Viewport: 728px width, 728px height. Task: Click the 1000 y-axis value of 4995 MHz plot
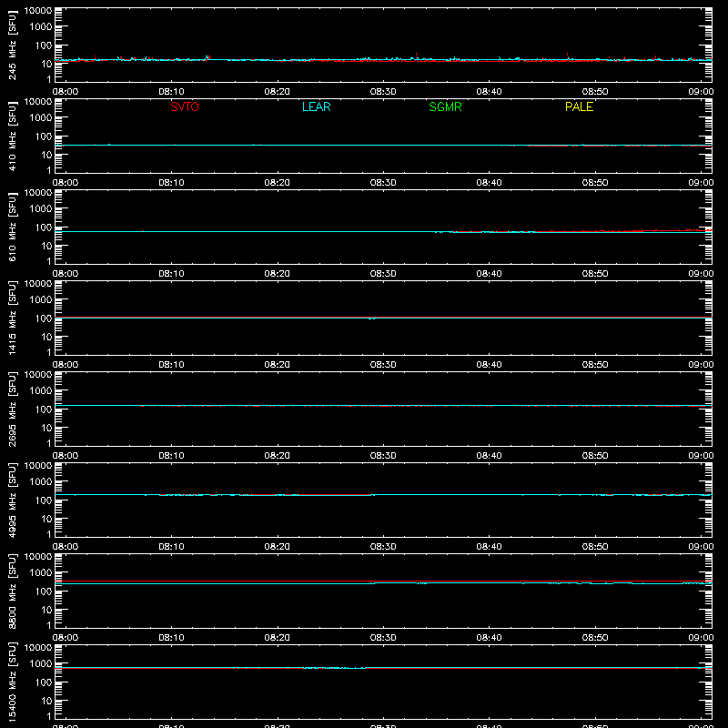tap(41, 482)
